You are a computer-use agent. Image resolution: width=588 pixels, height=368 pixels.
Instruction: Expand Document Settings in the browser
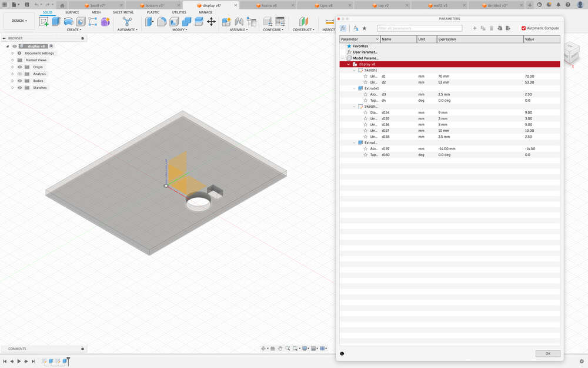12,53
